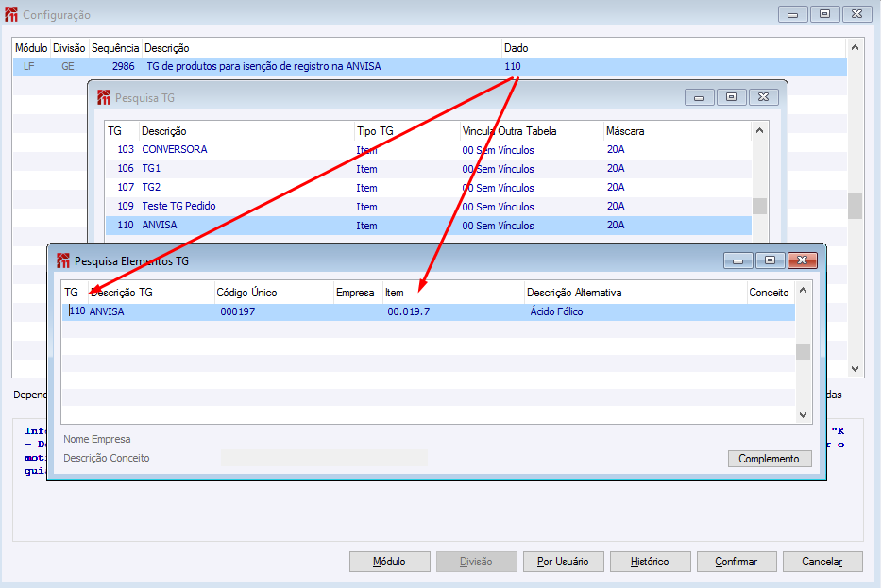Viewport: 881px width, 588px height.
Task: Click Elementos TG scrollbar up arrow
Action: 803,291
